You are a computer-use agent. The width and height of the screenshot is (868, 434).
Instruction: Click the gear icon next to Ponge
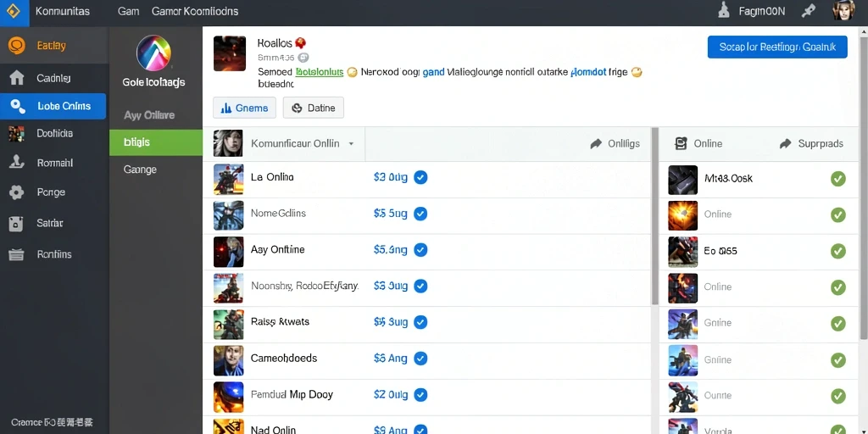[x=17, y=192]
